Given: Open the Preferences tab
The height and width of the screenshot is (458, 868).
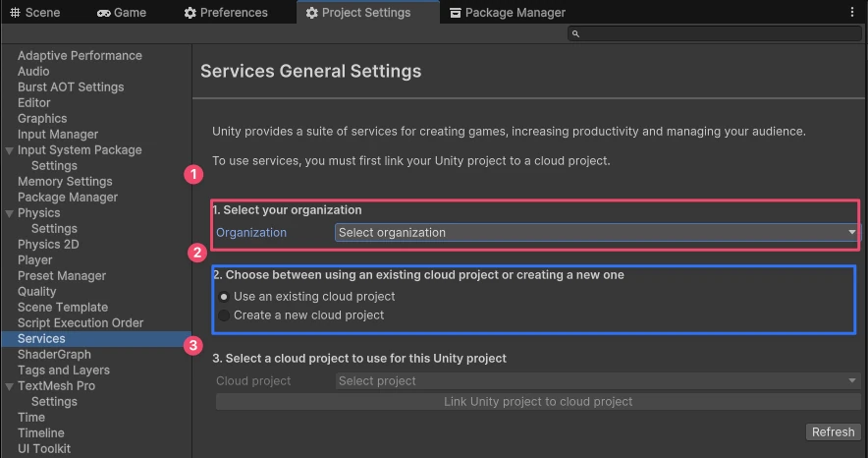Looking at the screenshot, I should click(226, 12).
